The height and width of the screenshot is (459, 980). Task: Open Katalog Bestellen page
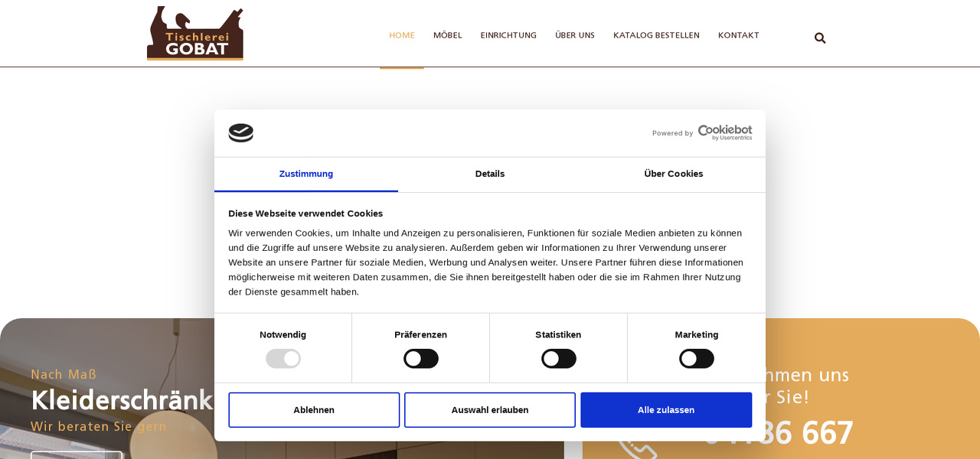coord(656,35)
